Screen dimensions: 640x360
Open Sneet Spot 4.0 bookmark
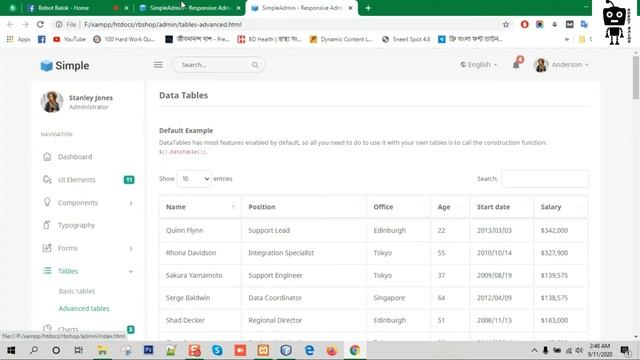pyautogui.click(x=406, y=39)
